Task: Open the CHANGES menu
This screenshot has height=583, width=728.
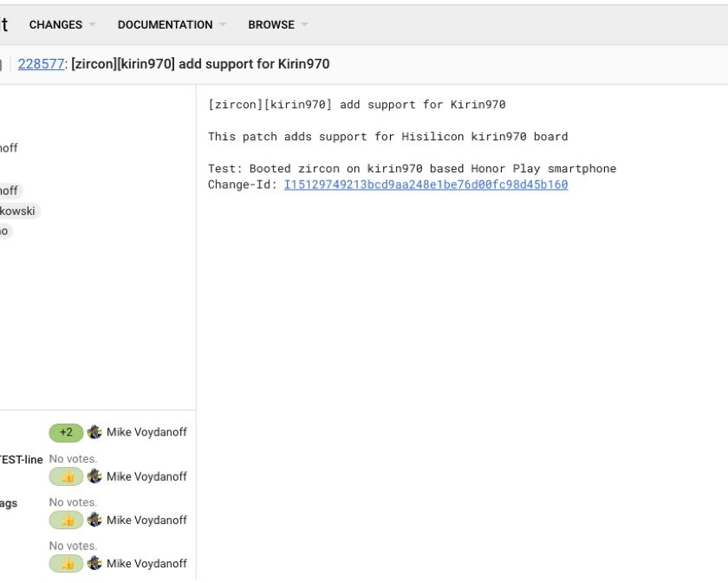Action: point(55,25)
